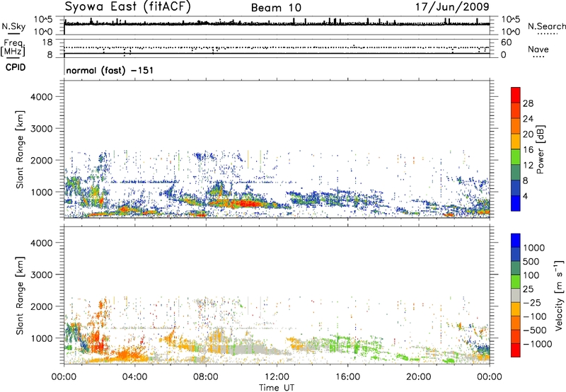
Task: Select the bright blue top Velocity colorbar segment
Action: click(x=516, y=241)
